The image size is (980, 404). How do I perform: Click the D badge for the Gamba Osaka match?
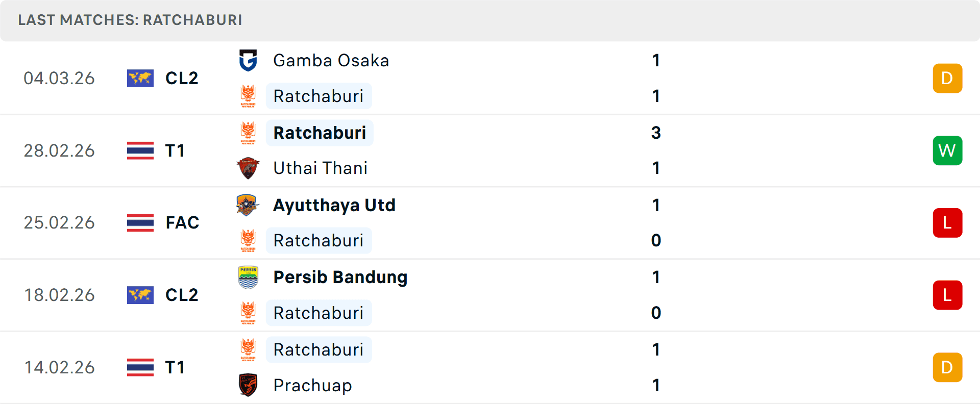(947, 78)
